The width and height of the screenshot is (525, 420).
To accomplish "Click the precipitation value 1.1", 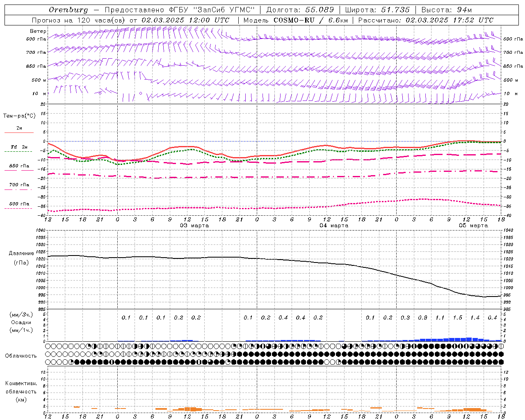I will coord(440,317).
